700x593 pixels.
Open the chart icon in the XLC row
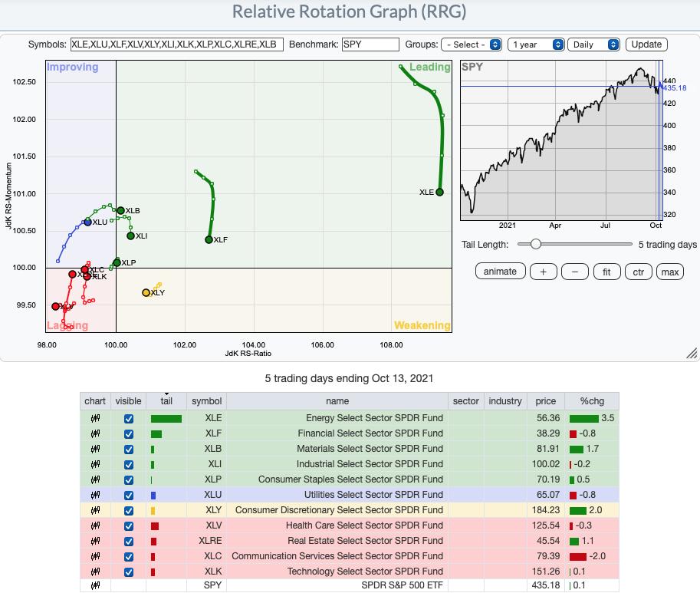pos(95,556)
